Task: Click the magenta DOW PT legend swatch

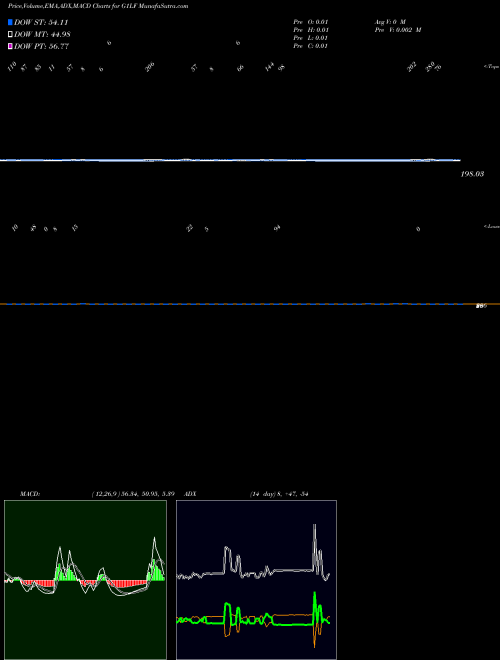Action: tap(10, 46)
